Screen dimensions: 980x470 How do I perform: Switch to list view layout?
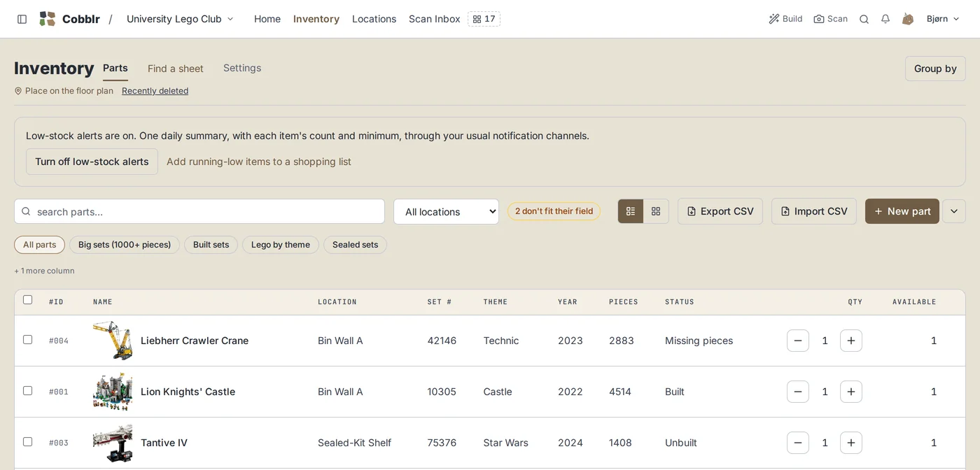(x=631, y=211)
